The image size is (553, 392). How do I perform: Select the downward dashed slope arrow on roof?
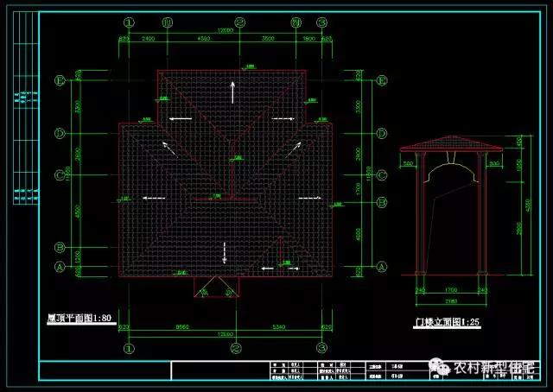click(x=225, y=251)
